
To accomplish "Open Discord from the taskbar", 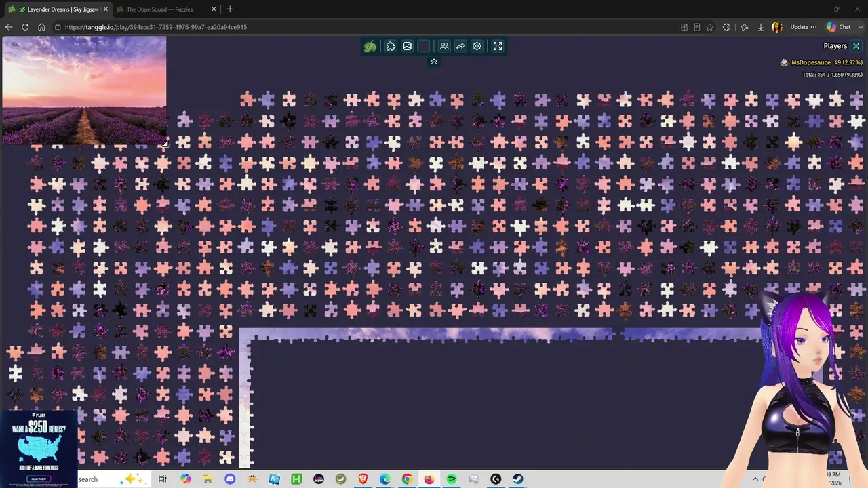I will tap(230, 479).
